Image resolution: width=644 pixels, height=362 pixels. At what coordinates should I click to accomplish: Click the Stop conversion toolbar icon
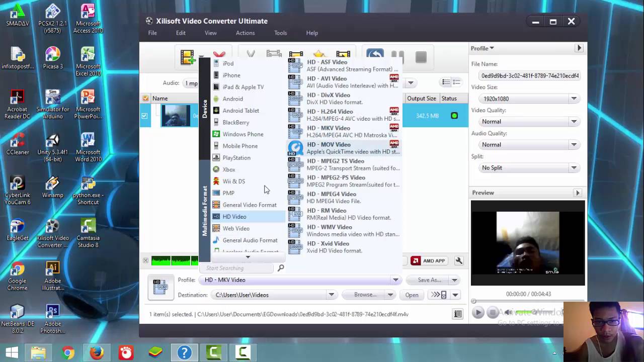421,57
